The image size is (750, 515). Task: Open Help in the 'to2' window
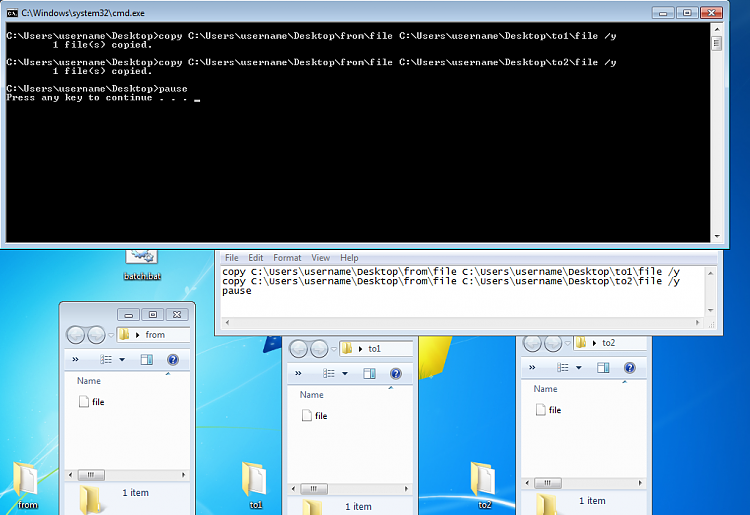pyautogui.click(x=630, y=367)
